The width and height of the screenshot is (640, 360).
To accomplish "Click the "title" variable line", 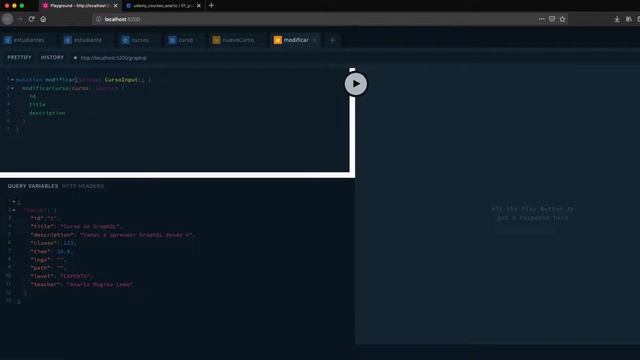I will coord(76,227).
